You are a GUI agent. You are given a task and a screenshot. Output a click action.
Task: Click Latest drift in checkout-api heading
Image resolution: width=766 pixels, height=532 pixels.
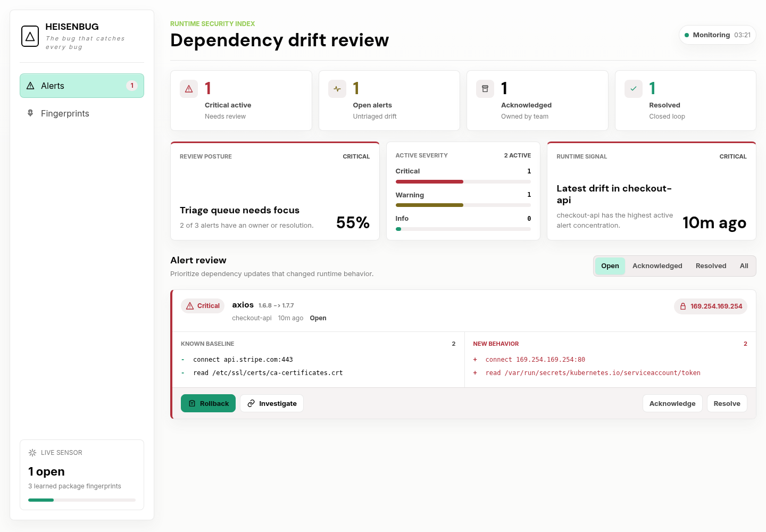pos(614,194)
